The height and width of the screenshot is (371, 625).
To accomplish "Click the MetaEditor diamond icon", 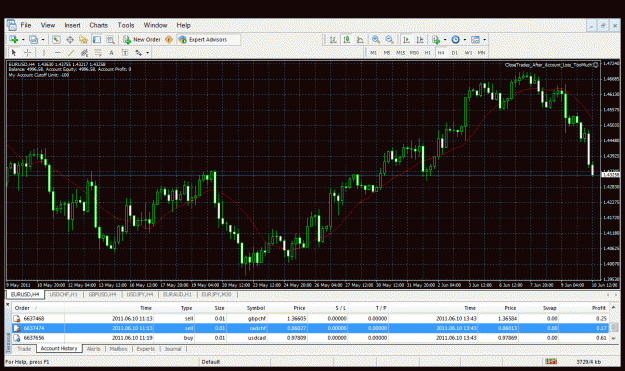I will [169, 39].
